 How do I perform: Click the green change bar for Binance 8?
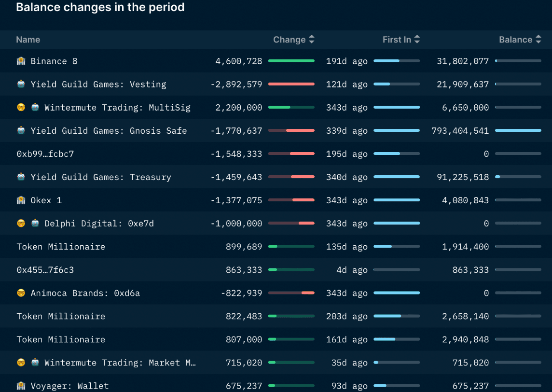tap(291, 61)
